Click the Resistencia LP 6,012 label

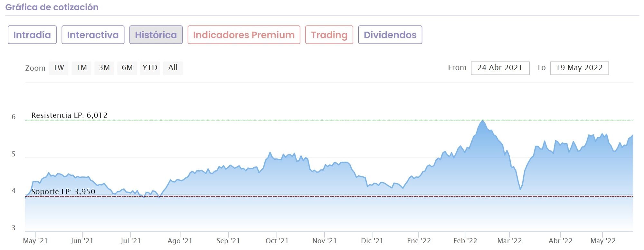coord(69,115)
